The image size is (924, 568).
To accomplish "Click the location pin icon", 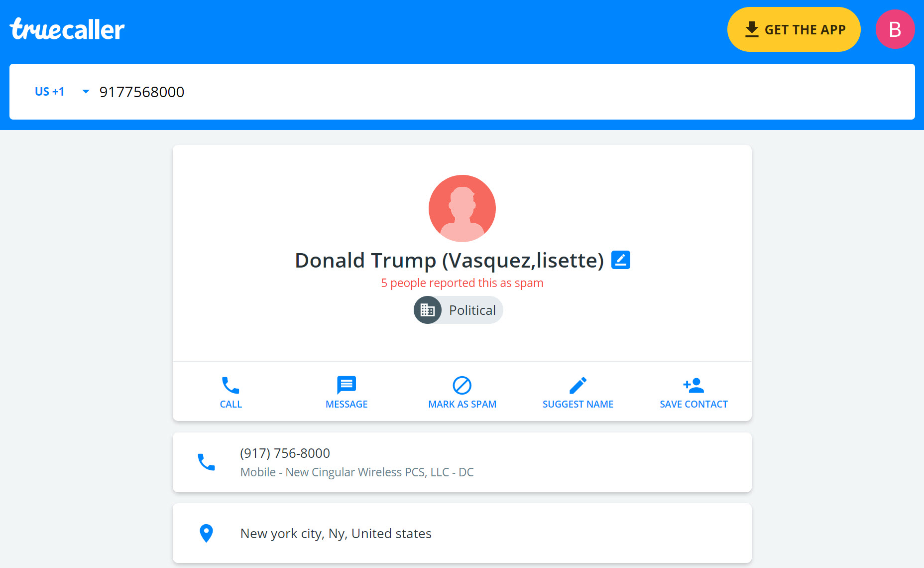I will tap(206, 533).
